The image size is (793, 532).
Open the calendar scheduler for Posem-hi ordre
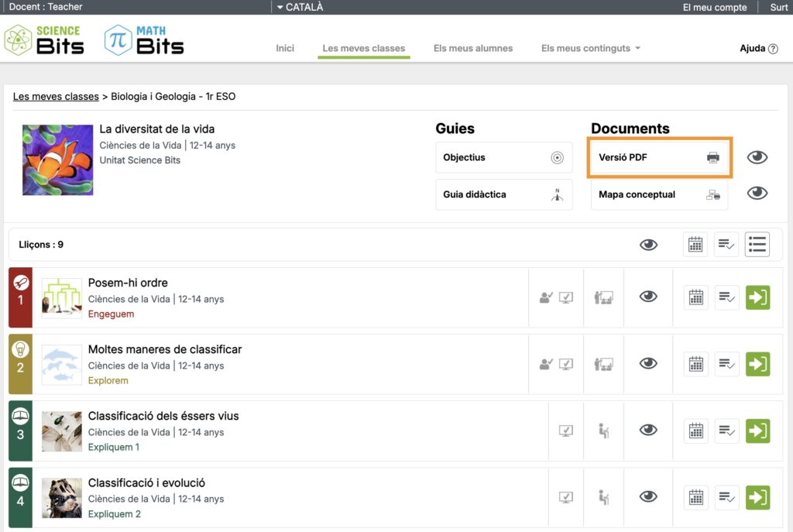pos(695,297)
